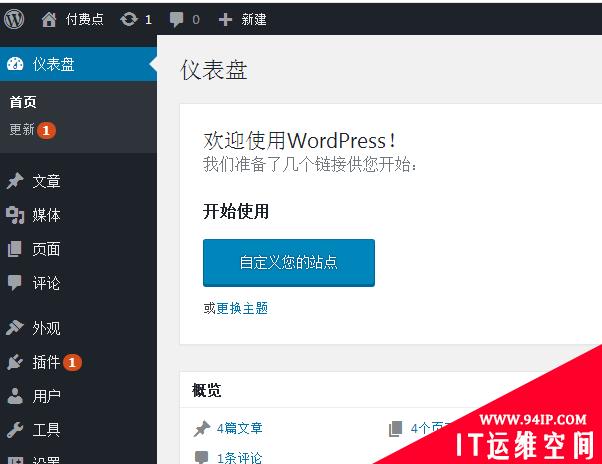
Task: Click the 开始使用 subheading
Action: click(236, 211)
